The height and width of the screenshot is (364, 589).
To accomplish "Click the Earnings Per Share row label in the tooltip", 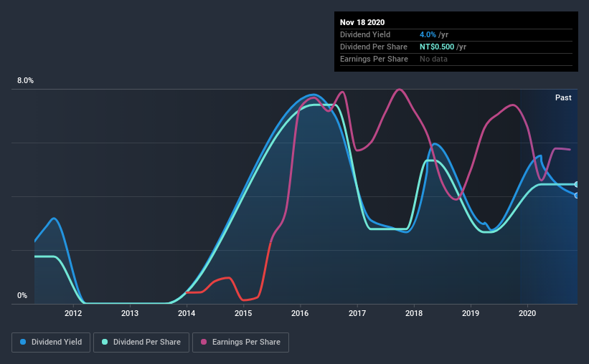I will pyautogui.click(x=374, y=59).
